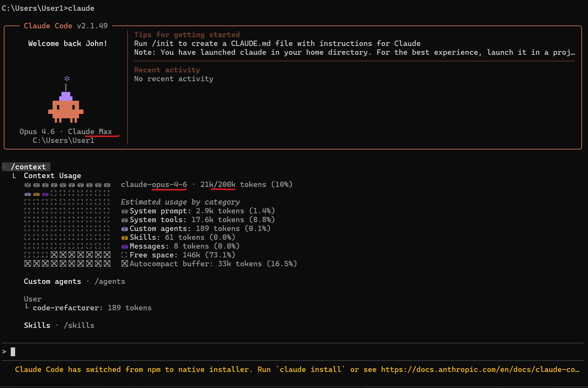The image size is (588, 388).
Task: Click the Claude Code v2.1.49 title
Action: 66,26
